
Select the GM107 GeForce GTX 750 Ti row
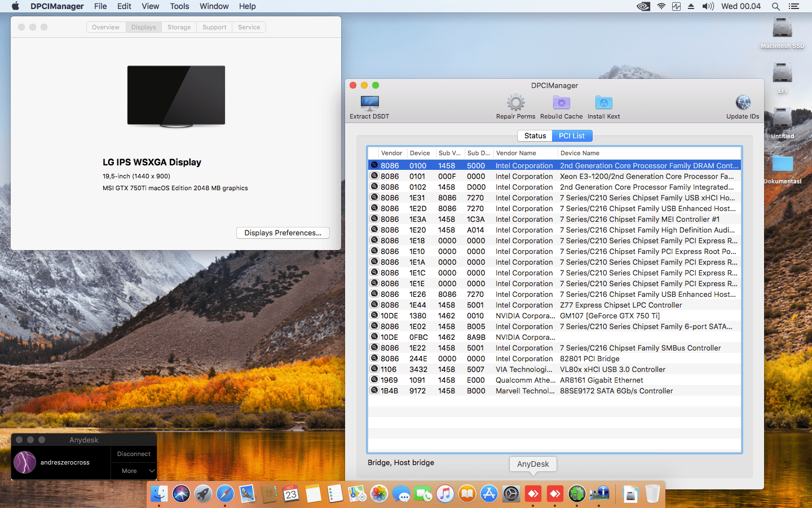[609, 316]
